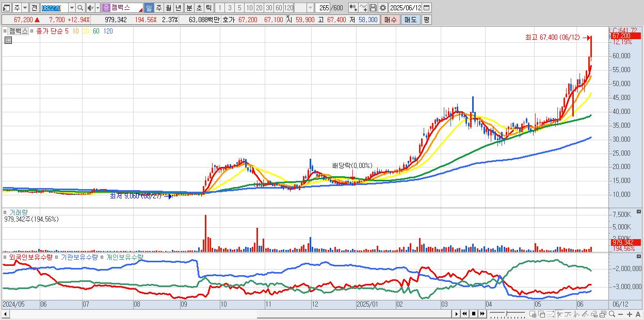Expand the dropdown next to the speaker icon

[98, 8]
